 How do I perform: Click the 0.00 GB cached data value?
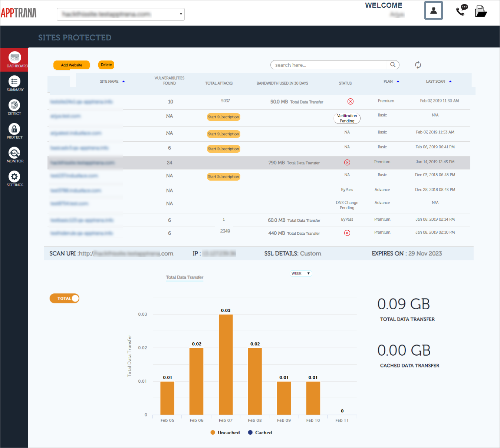404,350
